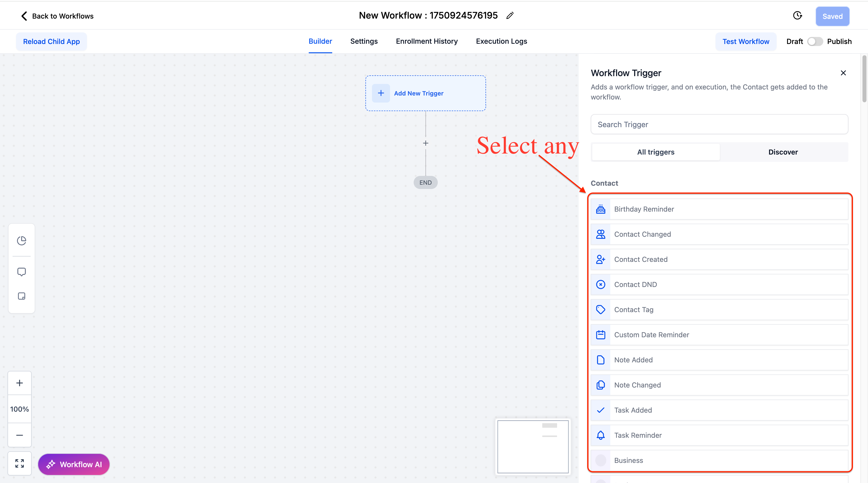Add a sticky note from left toolbar
The image size is (868, 483).
22,296
